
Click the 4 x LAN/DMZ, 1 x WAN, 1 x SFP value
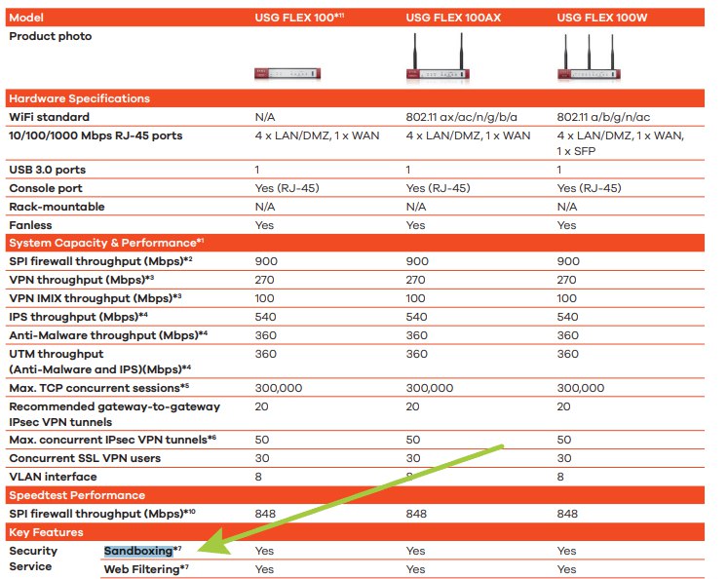coord(620,143)
